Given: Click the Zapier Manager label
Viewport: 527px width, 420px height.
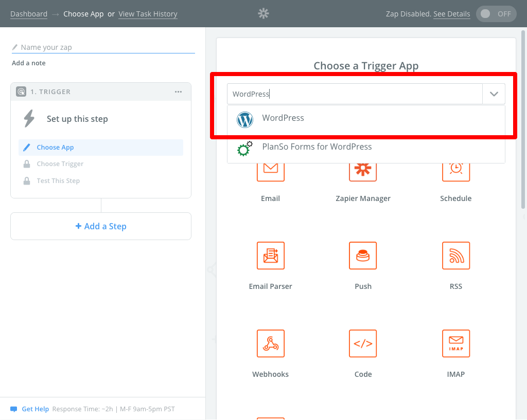Looking at the screenshot, I should coord(363,198).
